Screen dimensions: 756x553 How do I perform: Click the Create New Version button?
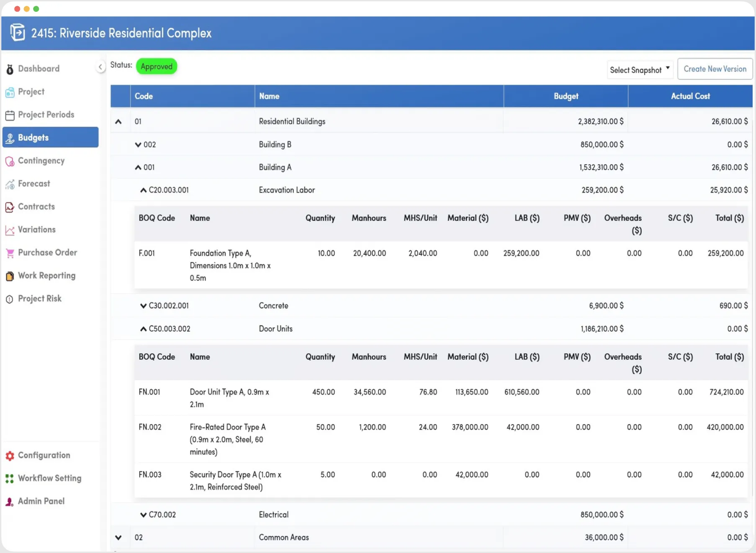click(715, 69)
